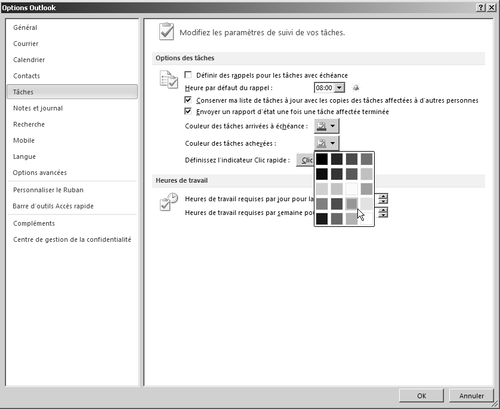Screen dimensions: 500x409
Task: Collapse completed tasks color dropdown arrow
Action: [x=333, y=143]
